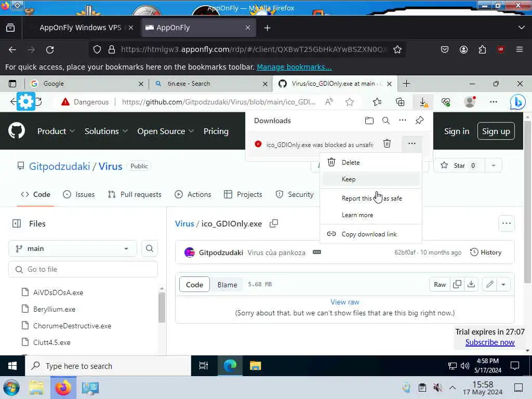
Task: Click the Raw button
Action: coord(440,284)
